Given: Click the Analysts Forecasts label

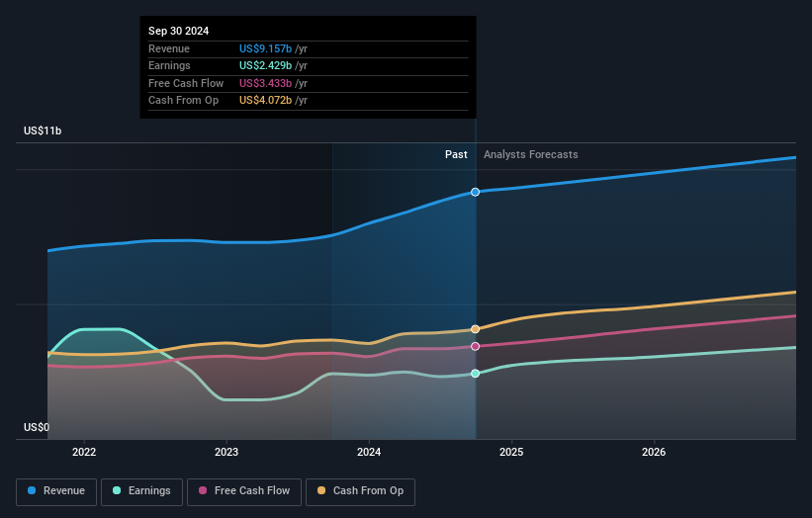Looking at the screenshot, I should (x=531, y=154).
